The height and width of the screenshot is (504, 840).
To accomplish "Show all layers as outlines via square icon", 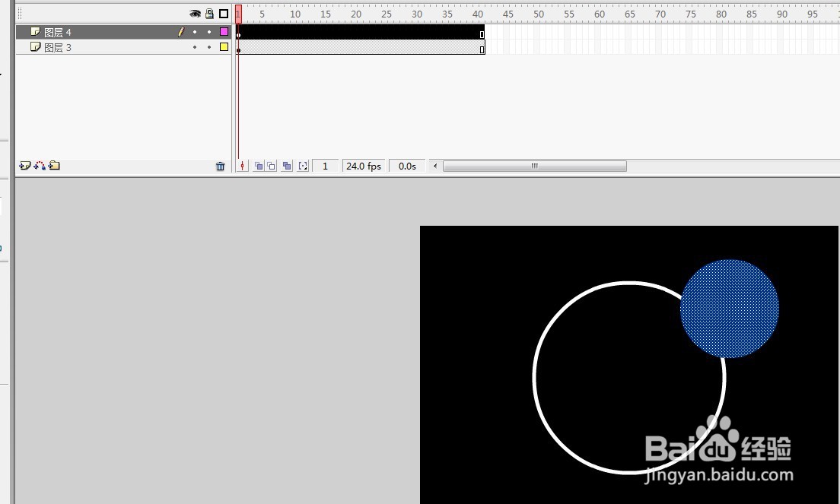I will click(x=224, y=14).
